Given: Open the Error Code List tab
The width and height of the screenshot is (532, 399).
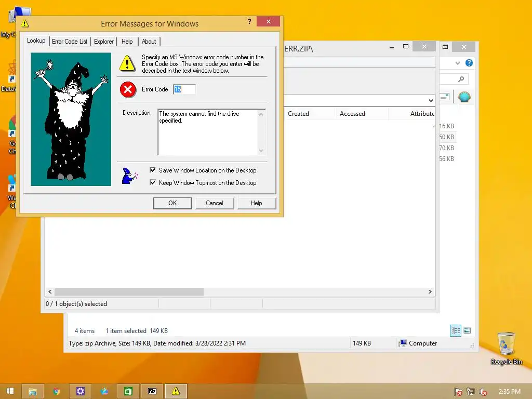Looking at the screenshot, I should pyautogui.click(x=70, y=42).
